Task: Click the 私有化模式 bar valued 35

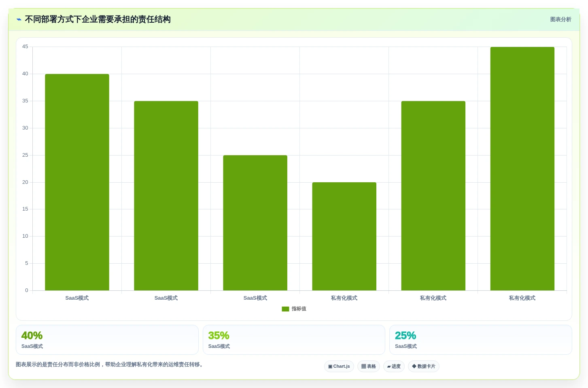Action: point(433,196)
